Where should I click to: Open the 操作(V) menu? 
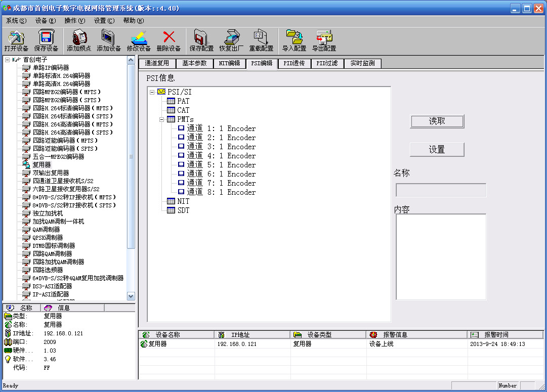(x=75, y=21)
